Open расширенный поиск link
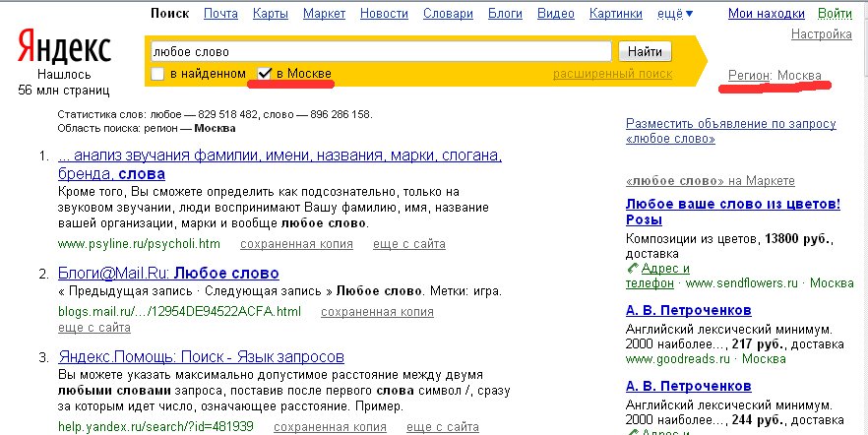Image resolution: width=868 pixels, height=435 pixels. click(612, 74)
